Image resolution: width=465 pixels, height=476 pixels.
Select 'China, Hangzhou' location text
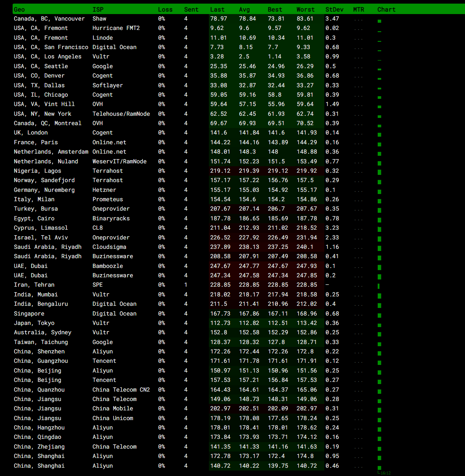pos(39,428)
